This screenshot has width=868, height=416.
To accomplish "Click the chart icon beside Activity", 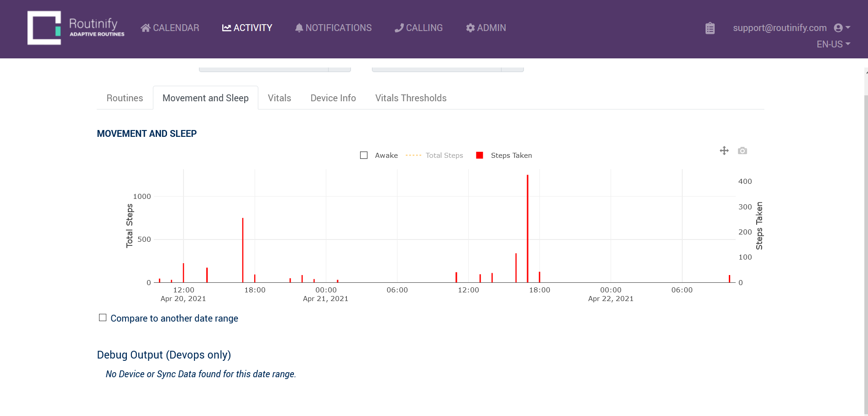I will (226, 28).
